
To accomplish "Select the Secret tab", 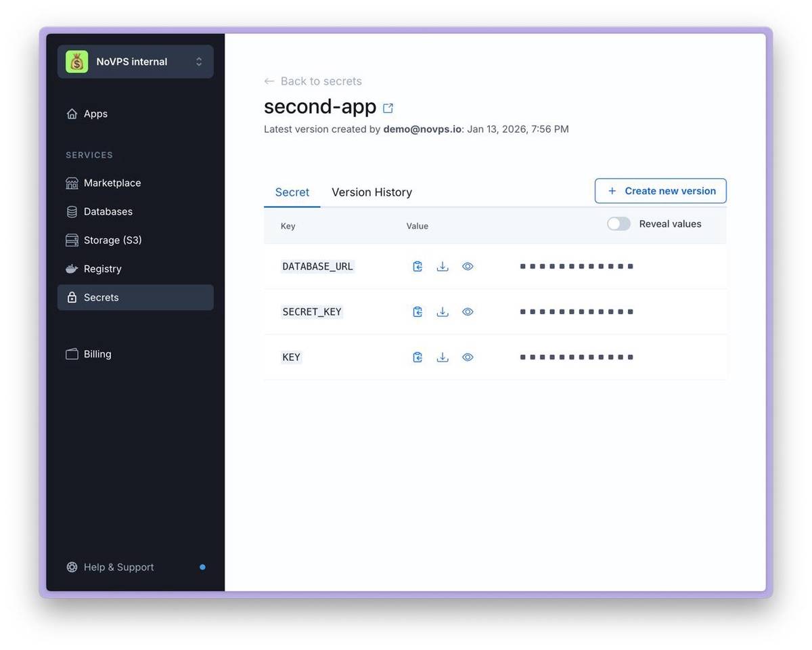I will point(292,192).
